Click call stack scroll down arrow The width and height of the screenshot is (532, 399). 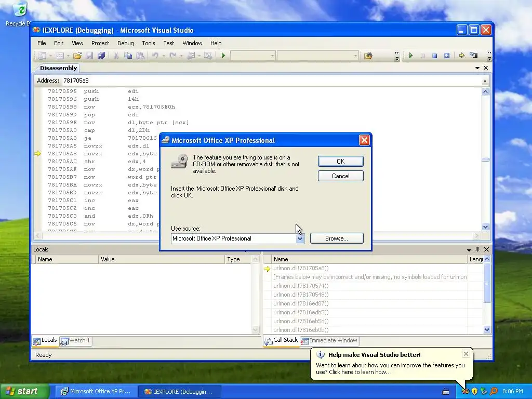click(487, 330)
